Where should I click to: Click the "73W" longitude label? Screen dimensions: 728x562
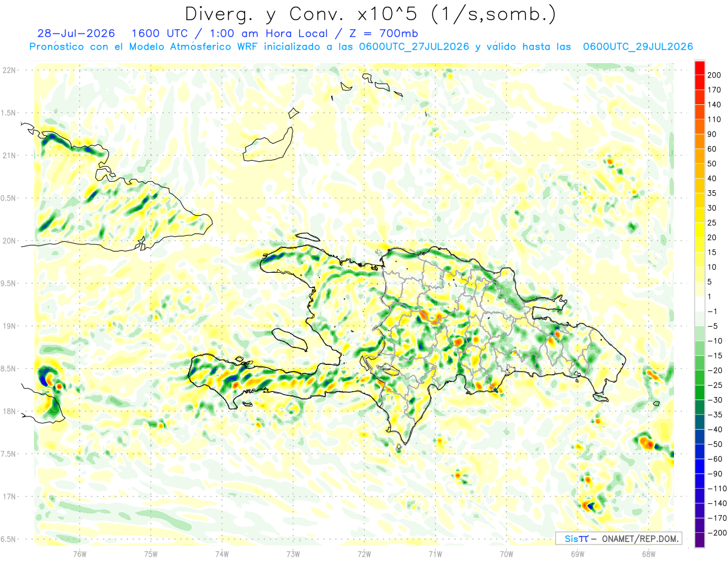tap(293, 553)
